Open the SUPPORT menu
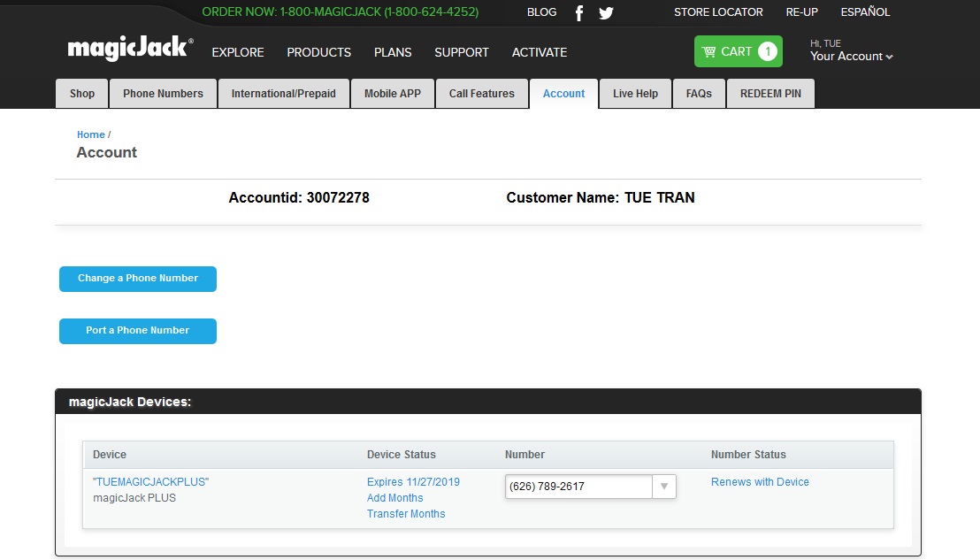The width and height of the screenshot is (980, 560). (x=461, y=52)
